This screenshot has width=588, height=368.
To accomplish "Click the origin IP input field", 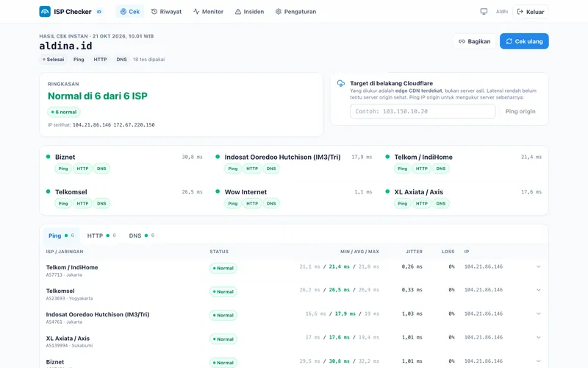I will pyautogui.click(x=423, y=111).
